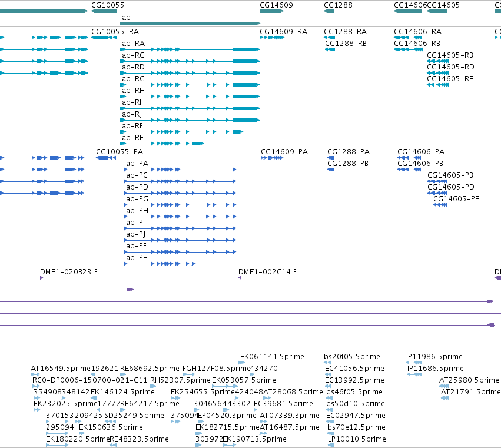Select transcript lap-RH
This screenshot has height=448, width=501.
(x=132, y=91)
